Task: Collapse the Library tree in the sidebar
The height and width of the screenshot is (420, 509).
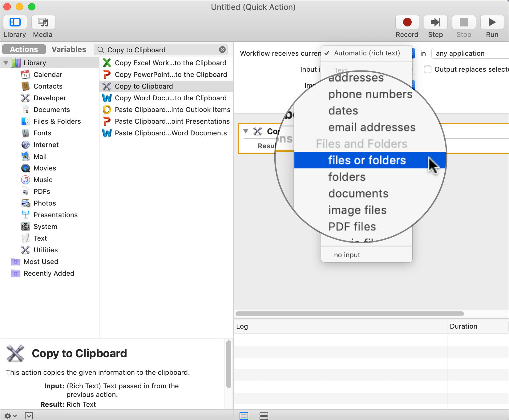Action: pos(6,62)
